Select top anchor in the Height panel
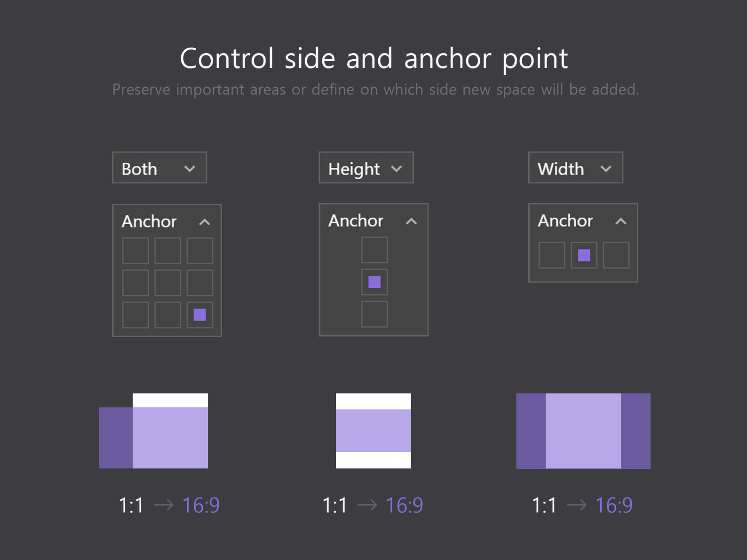The image size is (747, 560). click(x=374, y=250)
